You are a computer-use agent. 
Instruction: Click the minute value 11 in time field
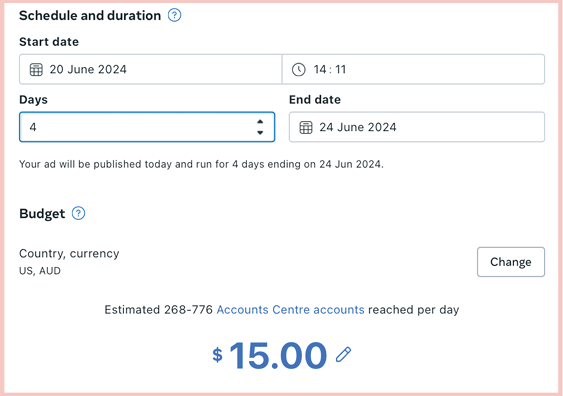point(340,69)
